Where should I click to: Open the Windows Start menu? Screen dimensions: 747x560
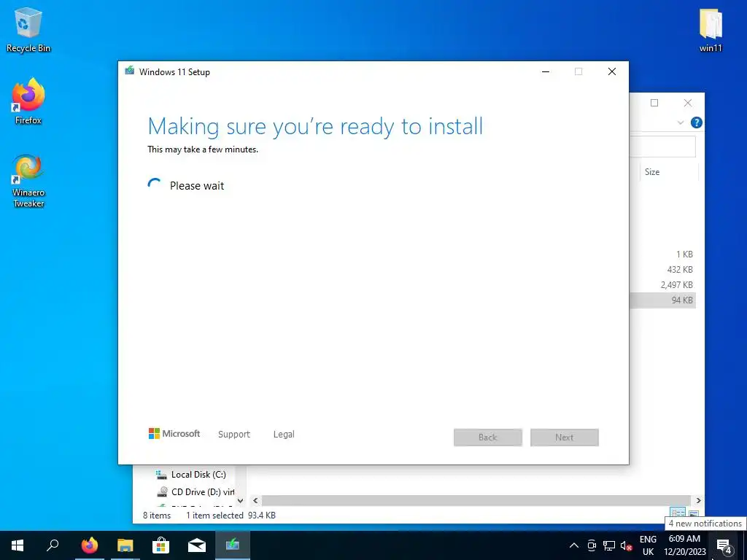[18, 545]
